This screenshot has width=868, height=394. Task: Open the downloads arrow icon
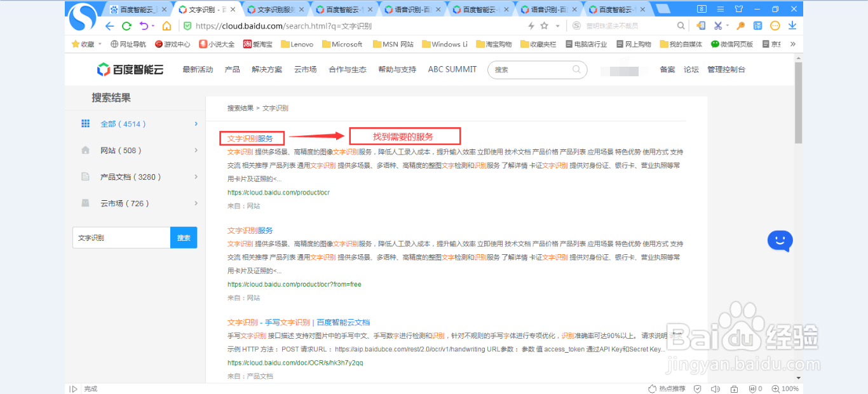coord(792,26)
